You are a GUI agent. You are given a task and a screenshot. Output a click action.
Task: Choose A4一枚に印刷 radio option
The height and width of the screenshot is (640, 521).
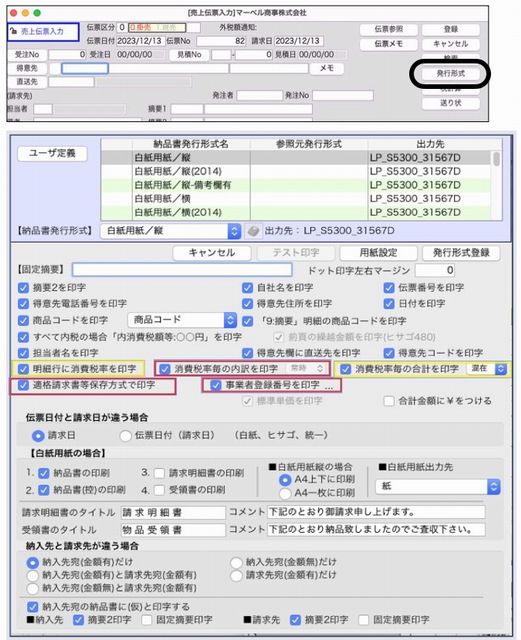(285, 493)
